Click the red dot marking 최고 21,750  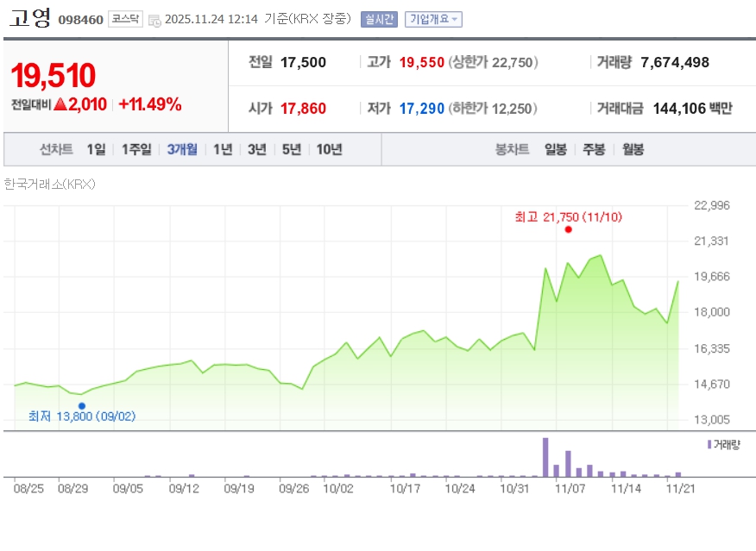click(x=568, y=229)
